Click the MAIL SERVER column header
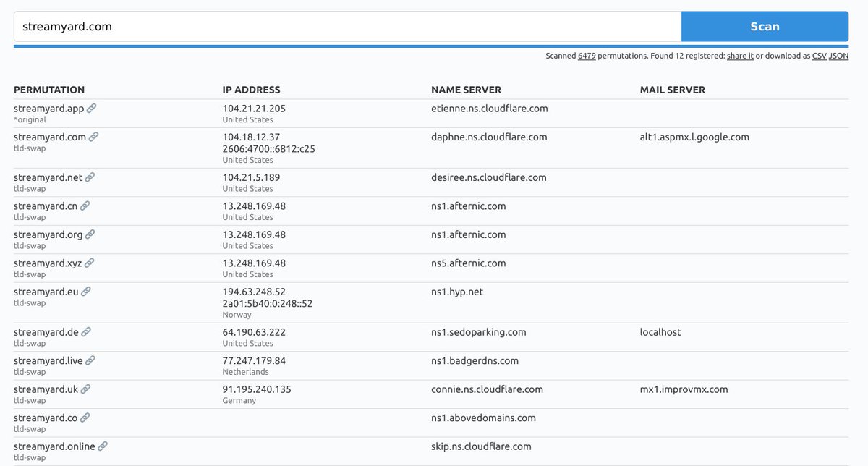Viewport: 868px width, 466px height. point(673,90)
